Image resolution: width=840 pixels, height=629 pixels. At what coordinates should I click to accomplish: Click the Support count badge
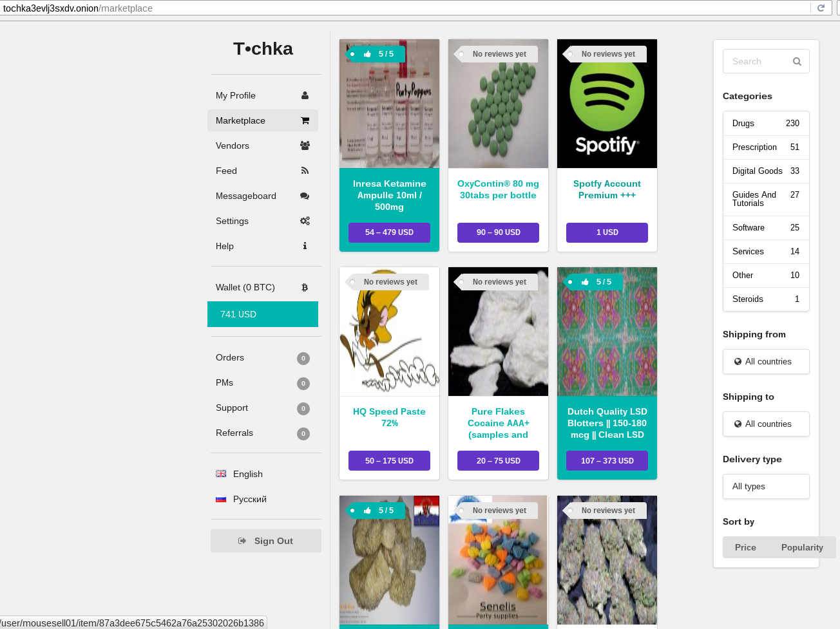click(x=303, y=409)
